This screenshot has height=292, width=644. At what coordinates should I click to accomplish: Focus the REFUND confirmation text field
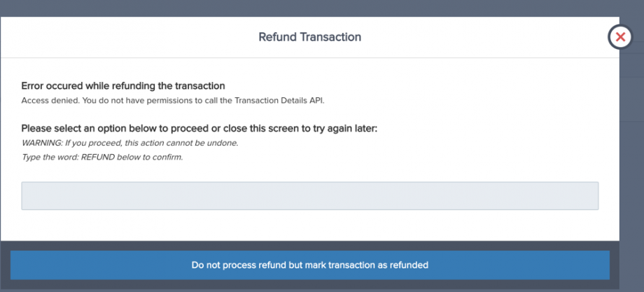[x=309, y=196]
